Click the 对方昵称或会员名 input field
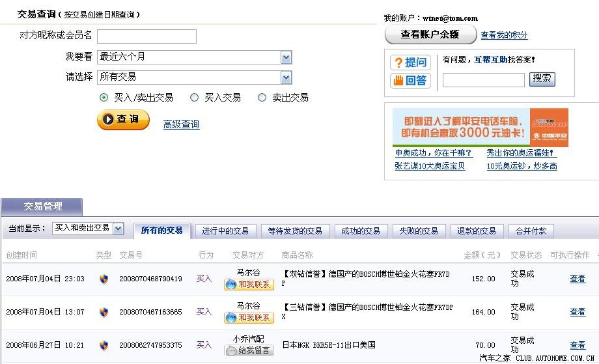599x364 pixels. point(146,36)
